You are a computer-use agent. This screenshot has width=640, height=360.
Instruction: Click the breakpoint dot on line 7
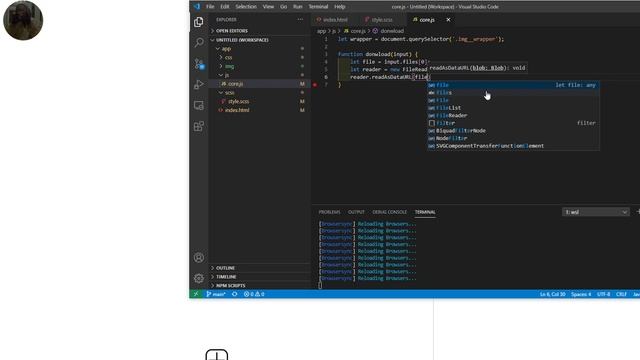click(x=315, y=85)
